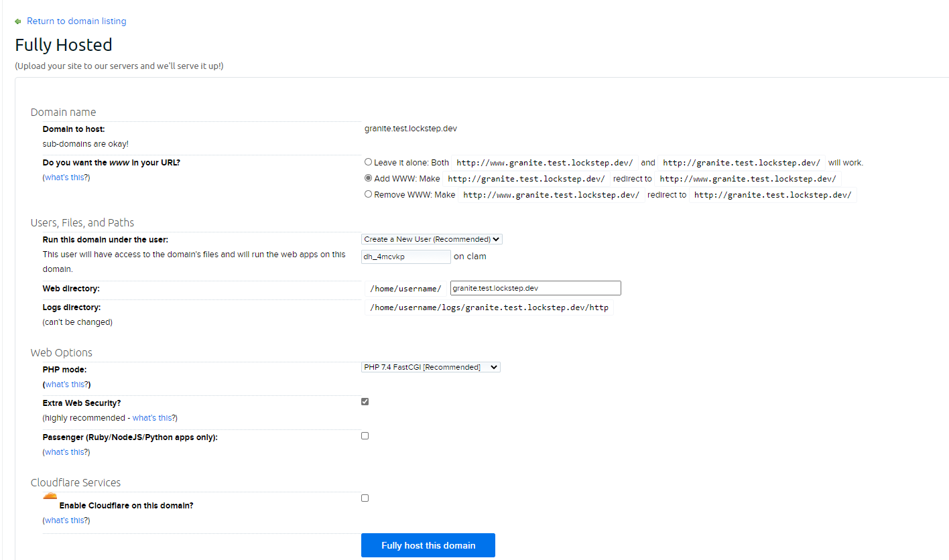The image size is (949, 560).
Task: Disable the Extra Web Security checkbox
Action: 365,401
